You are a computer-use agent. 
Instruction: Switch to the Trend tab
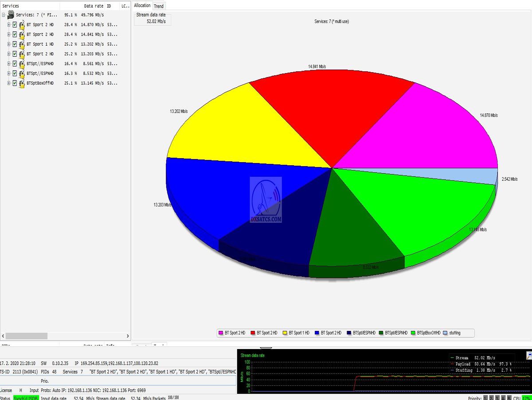pyautogui.click(x=159, y=6)
